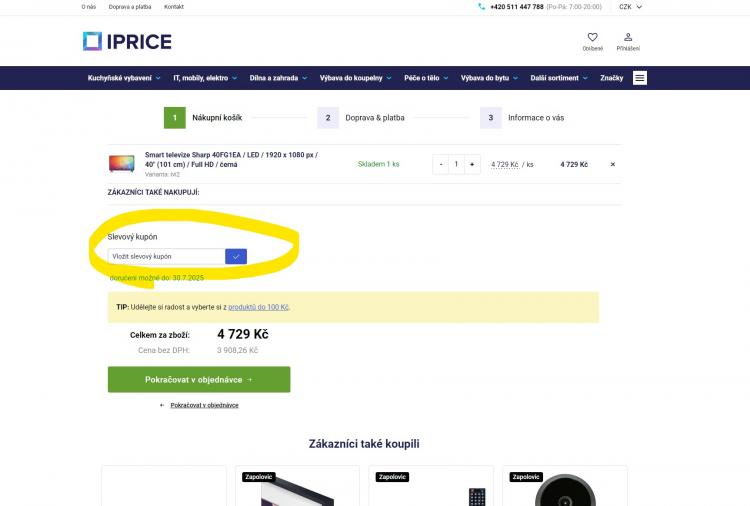Screen dimensions: 750x506
Task: Select step 2 Doprava & platba
Action: click(361, 118)
